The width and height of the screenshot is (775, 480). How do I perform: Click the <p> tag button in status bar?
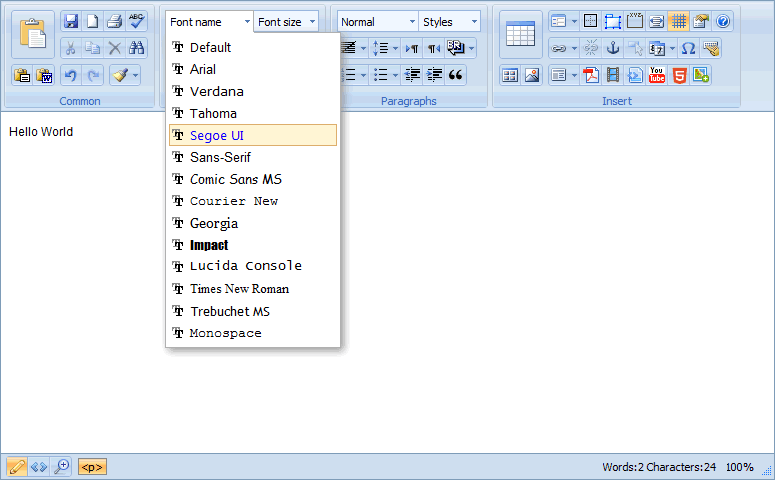[92, 467]
